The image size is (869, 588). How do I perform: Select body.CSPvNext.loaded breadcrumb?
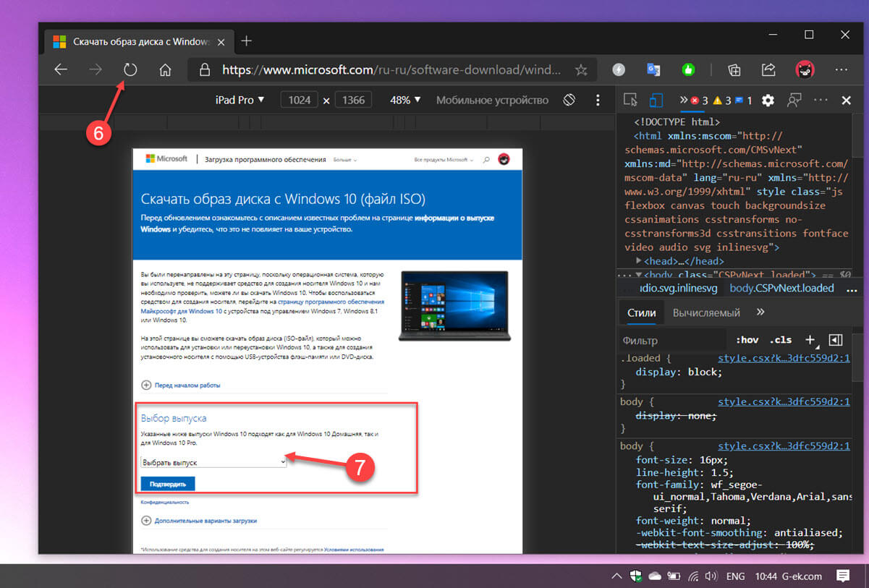pos(781,288)
